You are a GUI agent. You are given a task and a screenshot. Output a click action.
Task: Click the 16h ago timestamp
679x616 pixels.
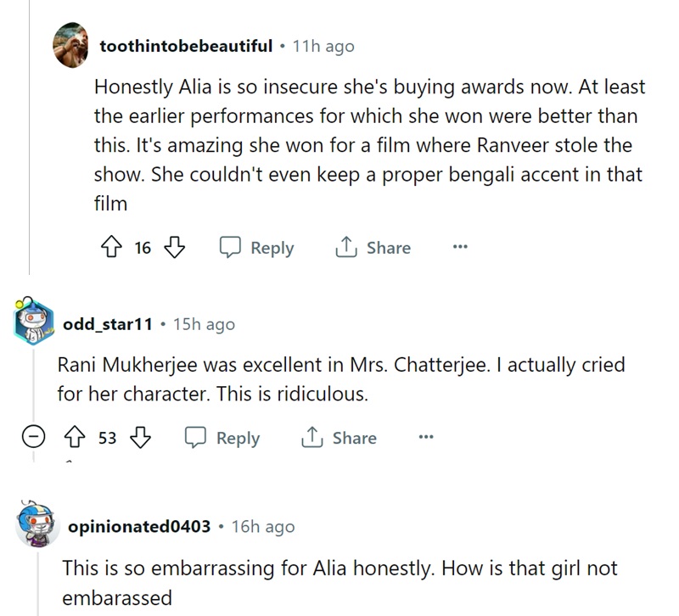[263, 526]
